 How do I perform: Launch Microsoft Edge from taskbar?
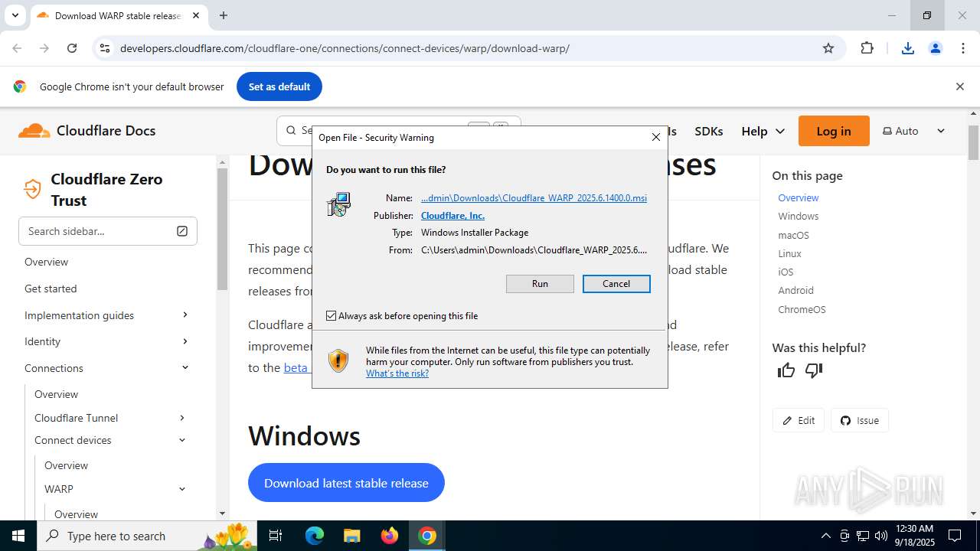click(x=315, y=536)
